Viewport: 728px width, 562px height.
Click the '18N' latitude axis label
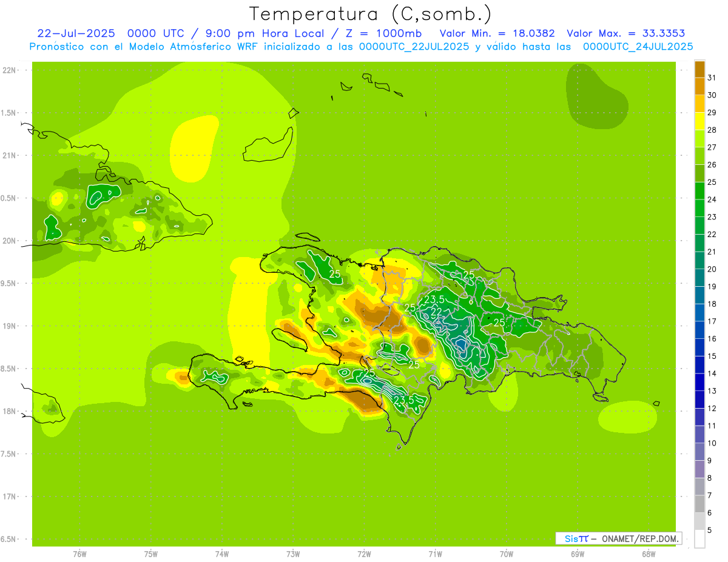pyautogui.click(x=9, y=411)
